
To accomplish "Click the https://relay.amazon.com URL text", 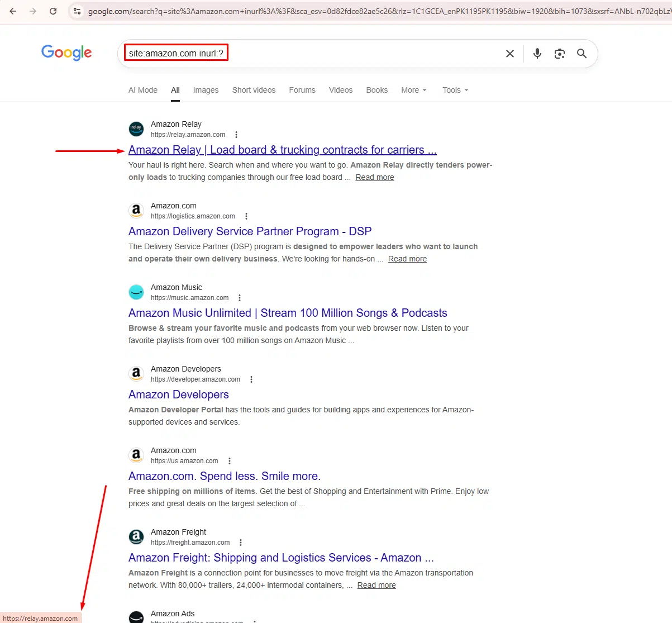I will (188, 135).
